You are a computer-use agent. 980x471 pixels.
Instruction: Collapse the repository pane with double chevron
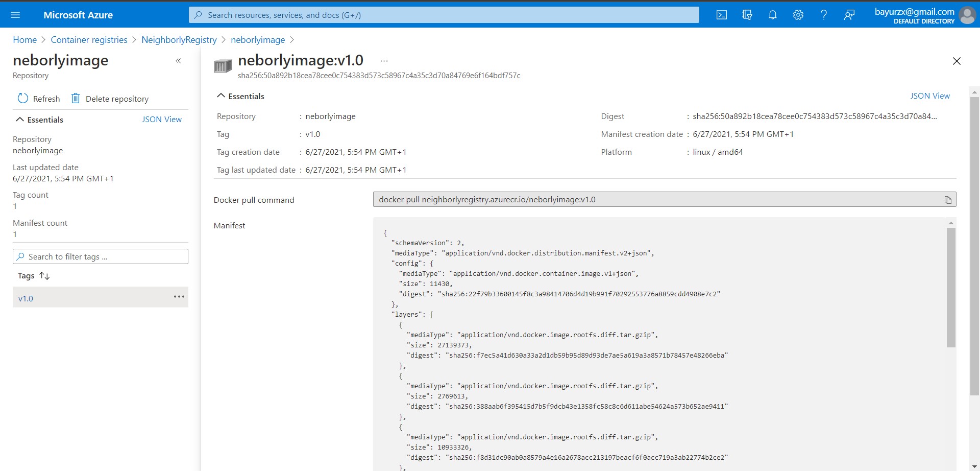click(x=178, y=61)
